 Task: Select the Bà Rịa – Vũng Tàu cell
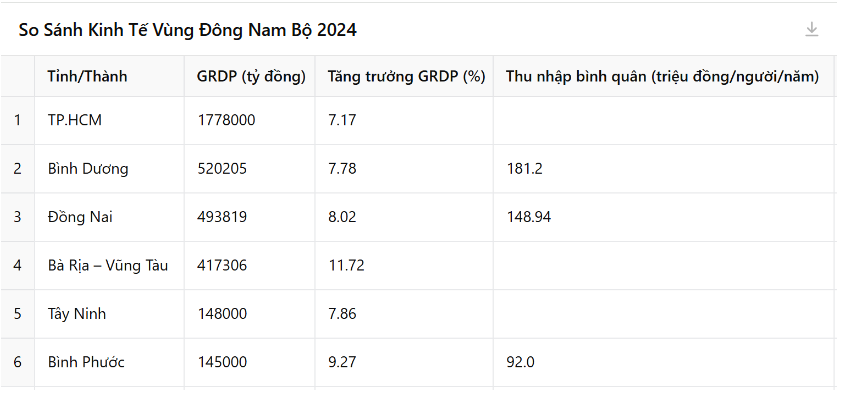pyautogui.click(x=109, y=265)
